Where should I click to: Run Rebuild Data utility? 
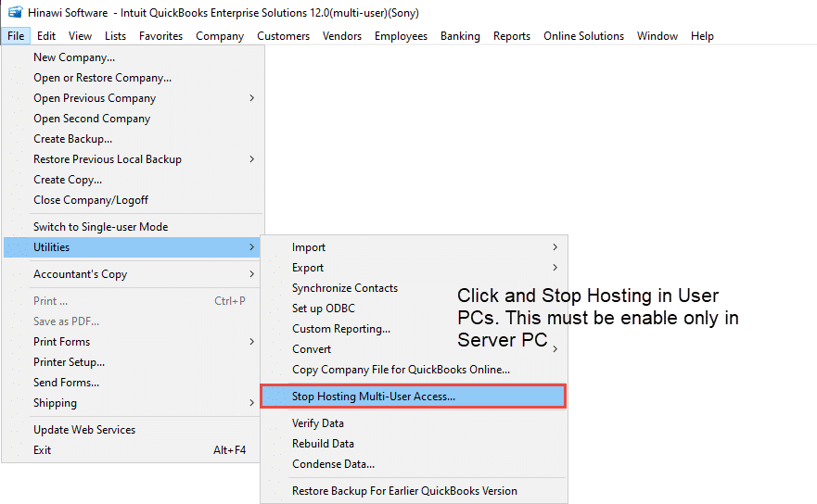click(414, 443)
